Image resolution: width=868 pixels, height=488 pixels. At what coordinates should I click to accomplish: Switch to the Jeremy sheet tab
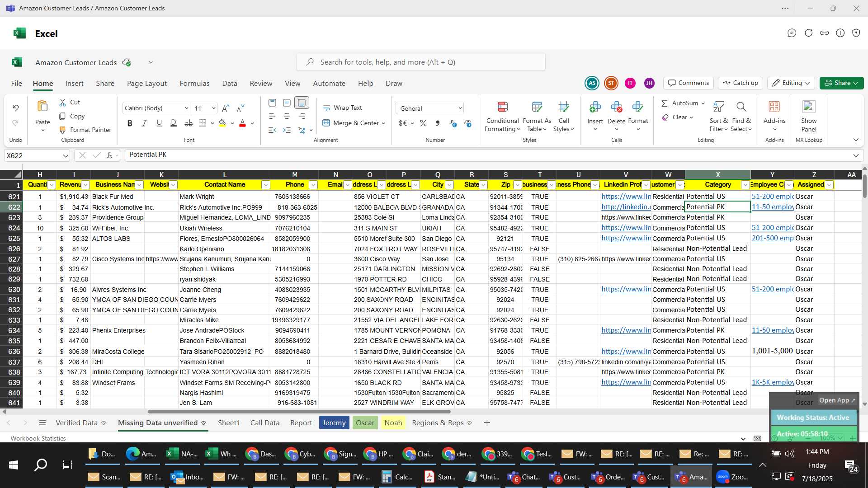pos(334,423)
